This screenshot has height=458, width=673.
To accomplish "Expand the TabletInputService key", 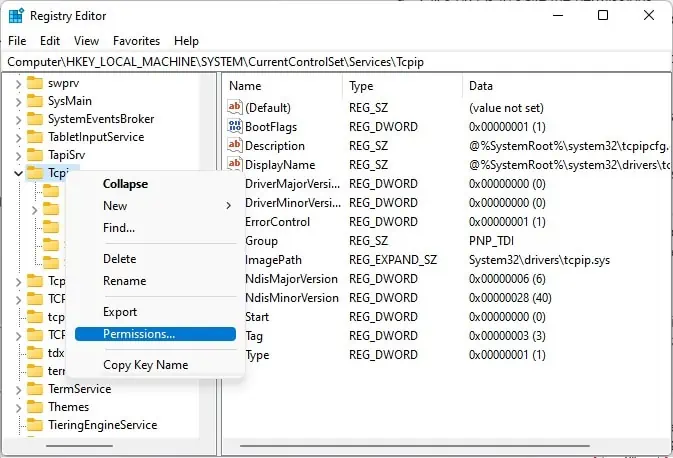I will (x=18, y=138).
